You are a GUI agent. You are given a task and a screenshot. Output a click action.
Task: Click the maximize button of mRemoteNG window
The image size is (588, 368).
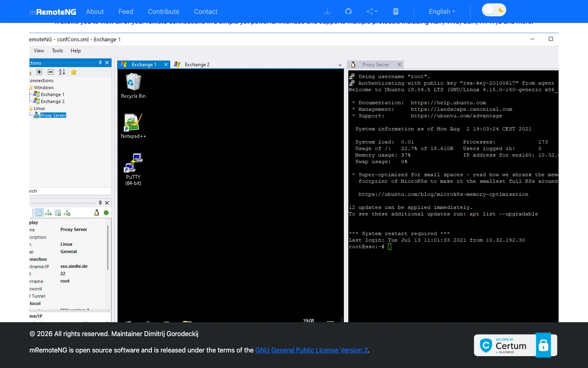[551, 39]
